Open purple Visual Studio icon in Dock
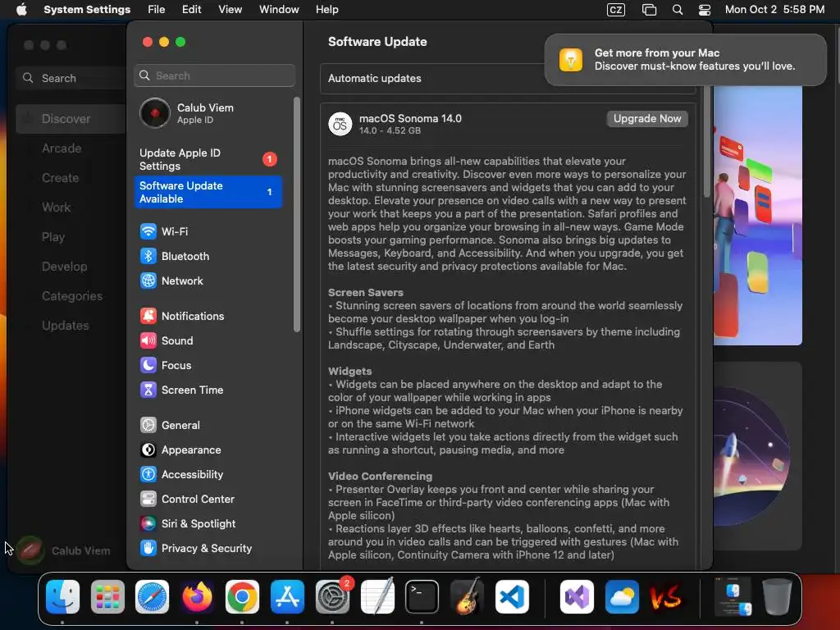Screen dimensions: 840x630 click(577, 597)
